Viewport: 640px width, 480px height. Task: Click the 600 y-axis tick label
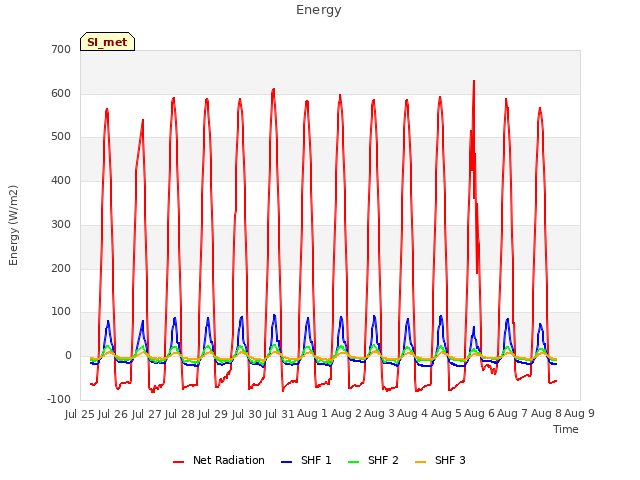(x=61, y=93)
